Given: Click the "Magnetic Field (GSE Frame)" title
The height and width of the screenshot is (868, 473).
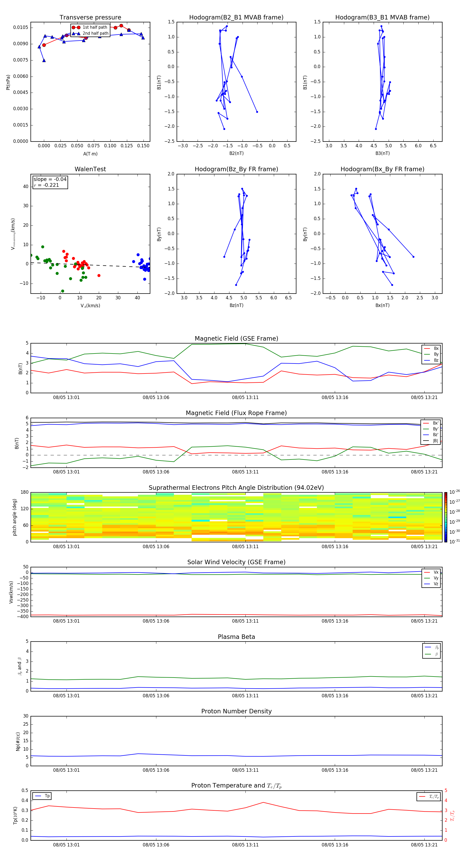Looking at the screenshot, I should [x=236, y=339].
